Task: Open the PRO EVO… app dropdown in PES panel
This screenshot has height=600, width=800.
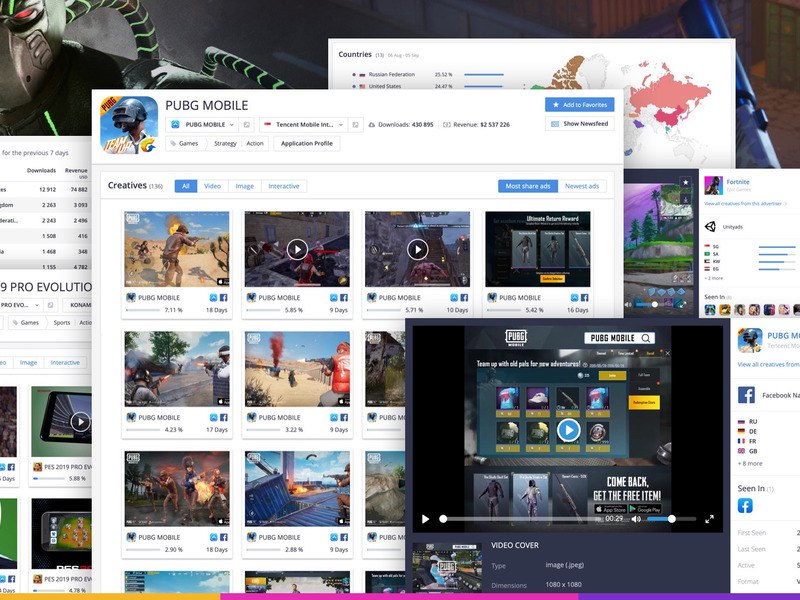Action: 20,305
